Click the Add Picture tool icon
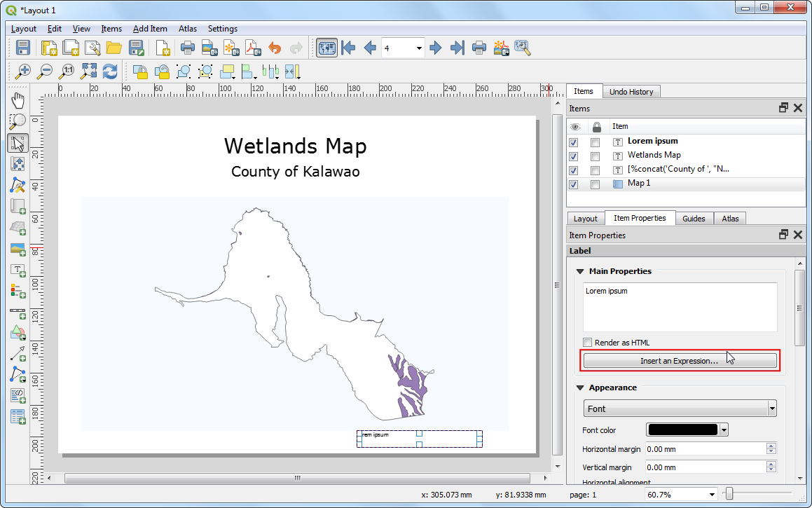812x508 pixels. tap(18, 249)
